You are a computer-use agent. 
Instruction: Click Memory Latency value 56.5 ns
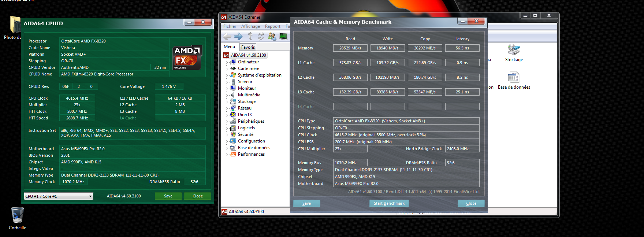pos(462,48)
